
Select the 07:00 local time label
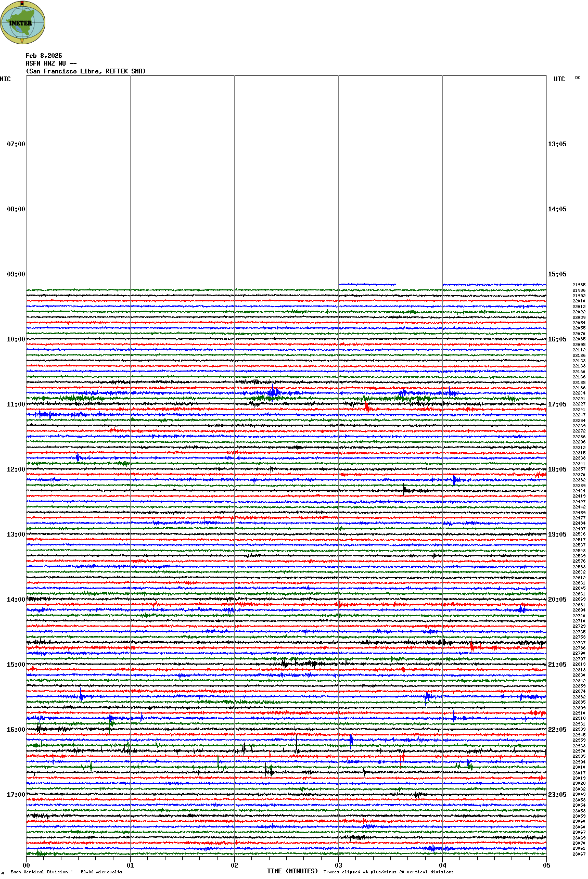click(x=16, y=144)
